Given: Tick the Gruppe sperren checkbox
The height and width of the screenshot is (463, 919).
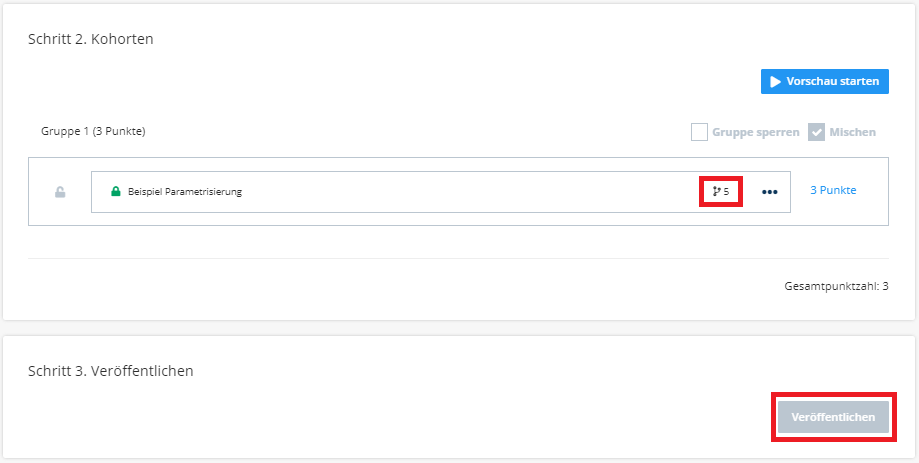Looking at the screenshot, I should (699, 132).
